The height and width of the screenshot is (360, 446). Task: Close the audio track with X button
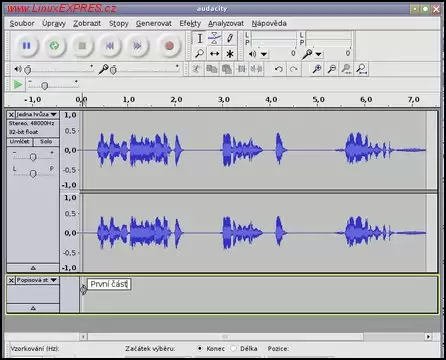coord(11,115)
